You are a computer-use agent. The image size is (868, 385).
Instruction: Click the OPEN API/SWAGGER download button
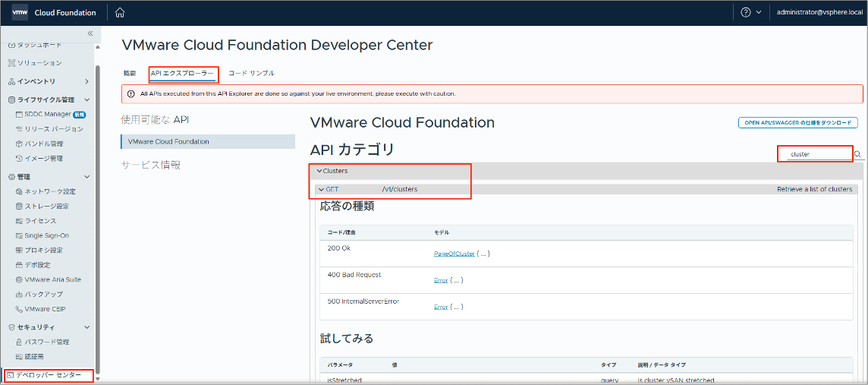[x=797, y=123]
